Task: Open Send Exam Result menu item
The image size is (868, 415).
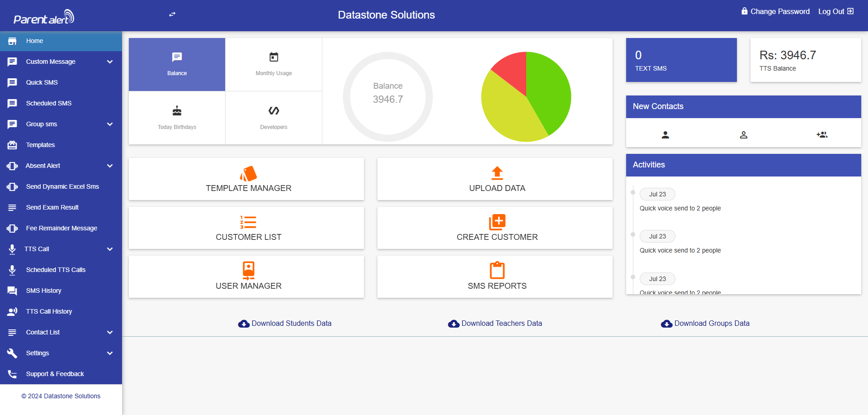Action: pos(61,208)
